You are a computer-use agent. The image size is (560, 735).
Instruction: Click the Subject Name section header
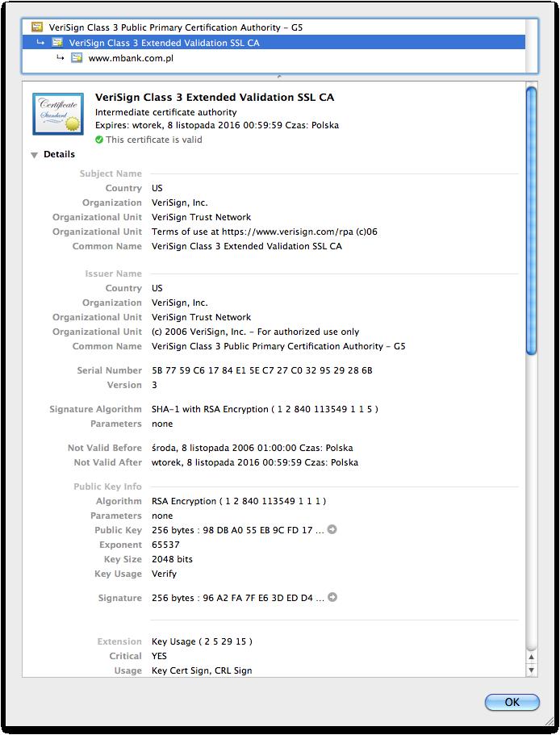point(111,173)
